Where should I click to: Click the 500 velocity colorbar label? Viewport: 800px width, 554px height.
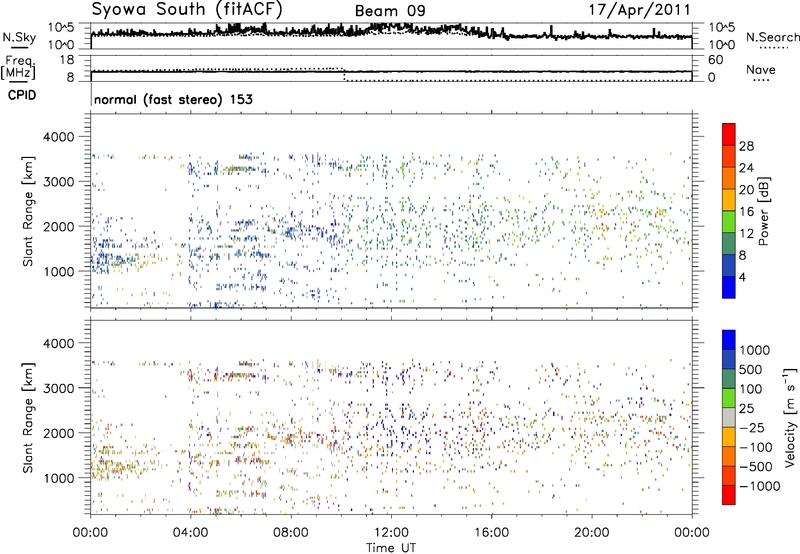coord(752,370)
